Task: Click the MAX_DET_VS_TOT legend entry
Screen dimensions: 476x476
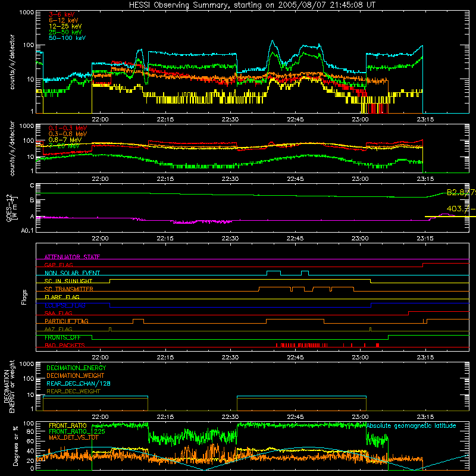Action: 74,437
